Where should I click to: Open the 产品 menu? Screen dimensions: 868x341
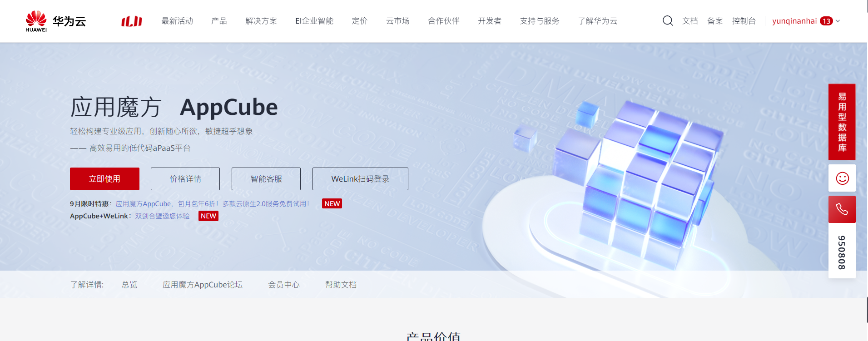click(x=219, y=21)
